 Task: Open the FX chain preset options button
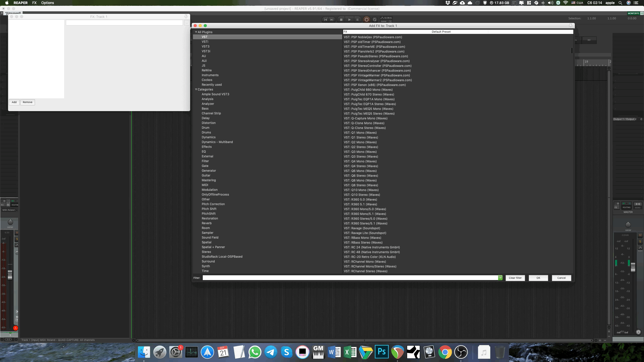click(x=186, y=23)
